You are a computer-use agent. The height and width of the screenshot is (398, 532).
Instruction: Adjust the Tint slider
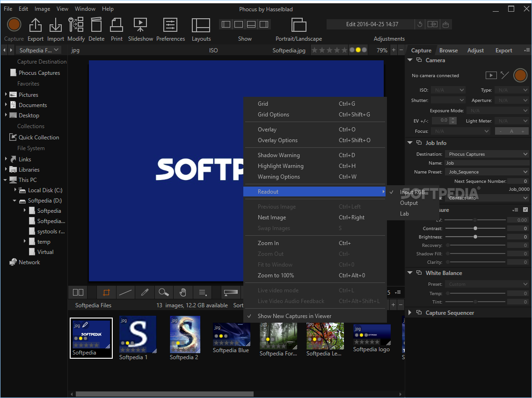475,302
